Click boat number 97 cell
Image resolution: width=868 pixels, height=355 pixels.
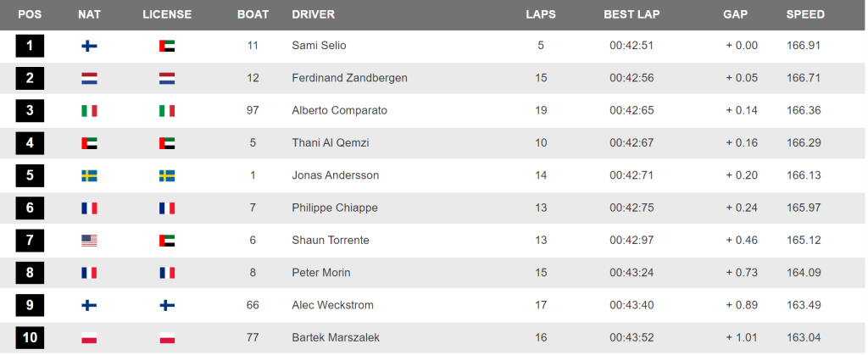253,111
